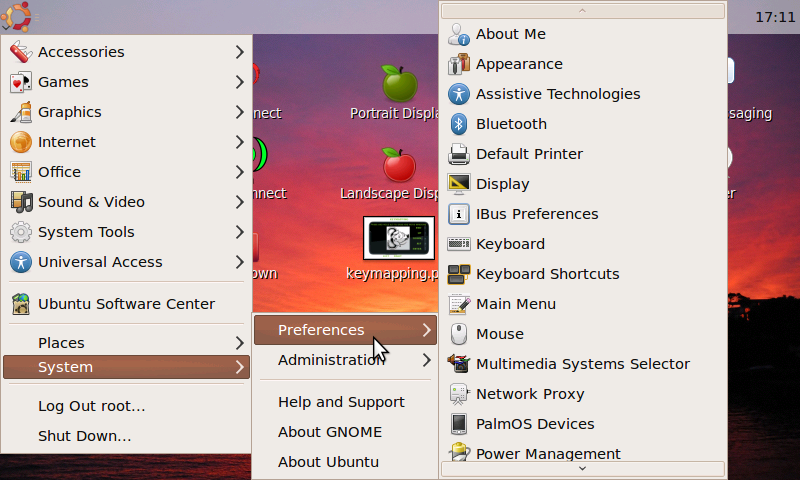Click the Main Menu editor icon
Viewport: 800px width, 480px height.
pos(459,304)
